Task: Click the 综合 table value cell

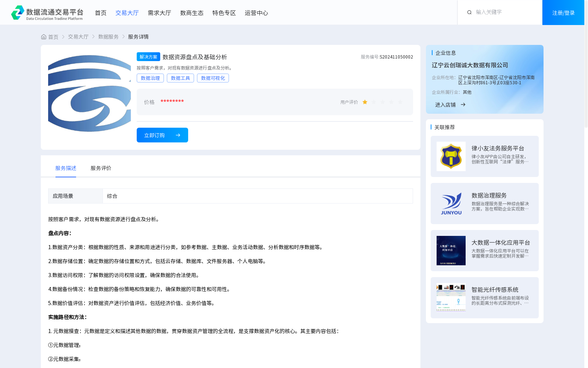Action: tap(258, 196)
